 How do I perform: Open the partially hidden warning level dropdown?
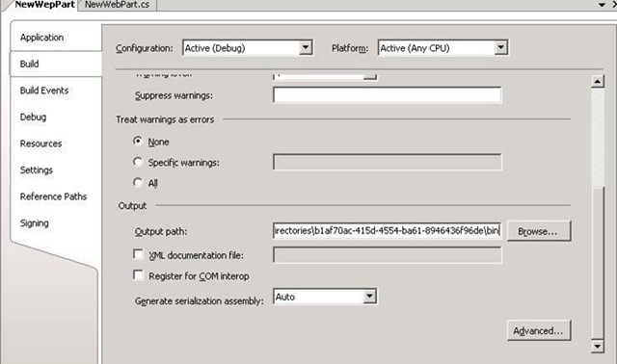[370, 76]
